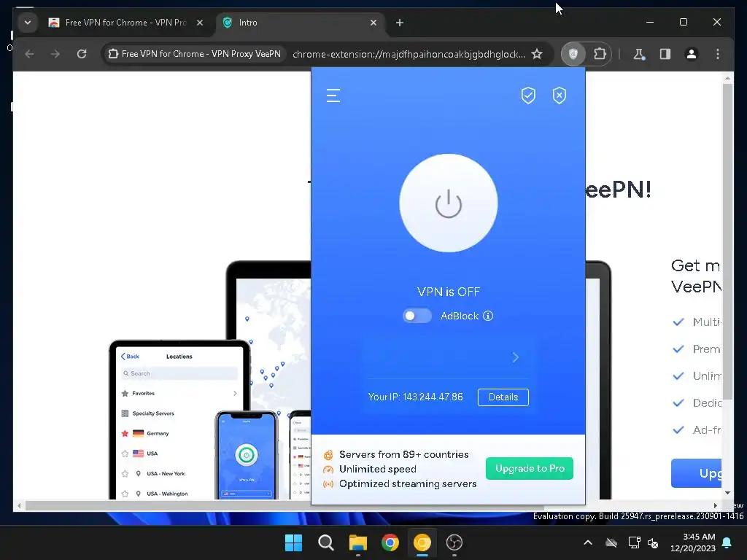Open the tab search dropdown

28,23
